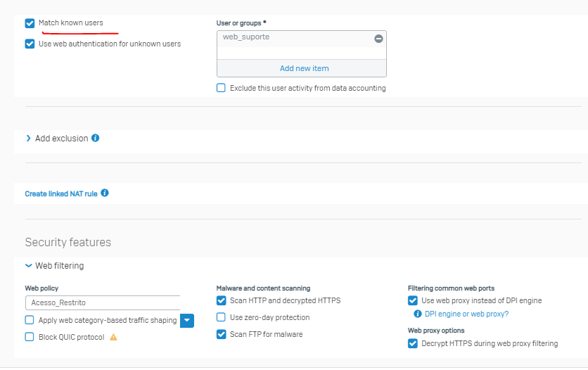Check Block QUIC protocol option

(30, 337)
